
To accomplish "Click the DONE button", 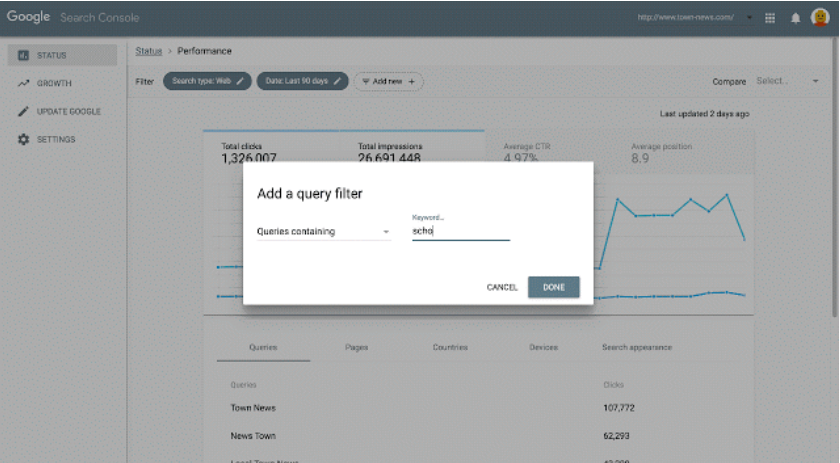I will click(553, 287).
